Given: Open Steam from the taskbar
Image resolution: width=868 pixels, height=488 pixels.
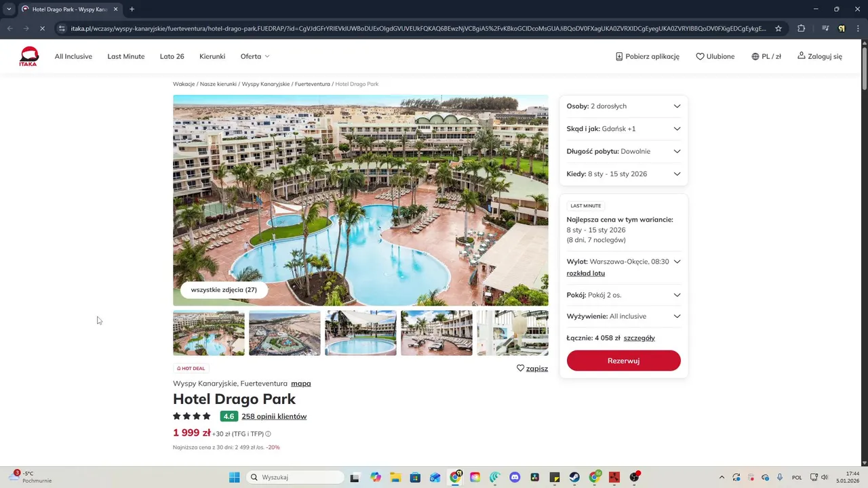Looking at the screenshot, I should coord(574,477).
